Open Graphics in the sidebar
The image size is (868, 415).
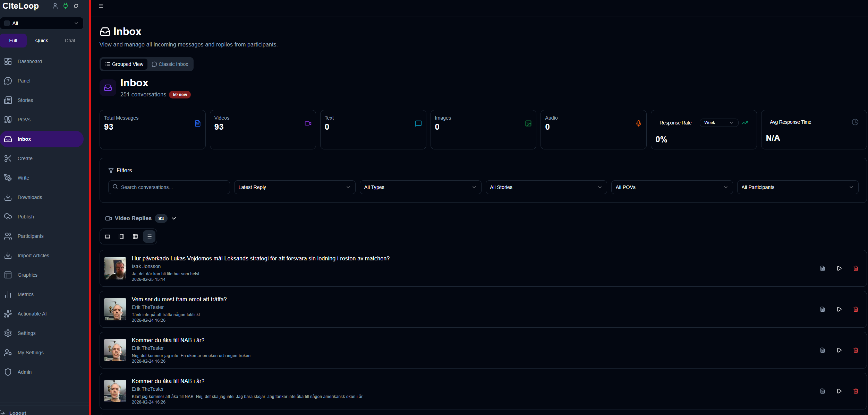[42, 275]
